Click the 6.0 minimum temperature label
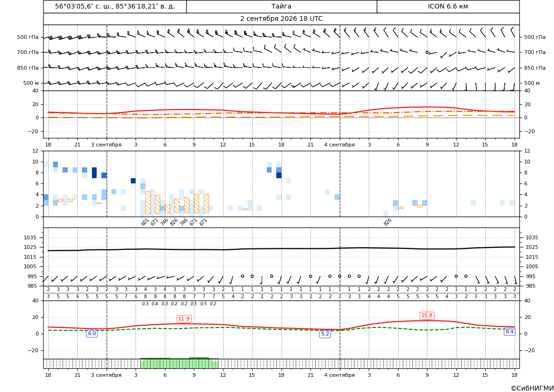 tap(92, 333)
